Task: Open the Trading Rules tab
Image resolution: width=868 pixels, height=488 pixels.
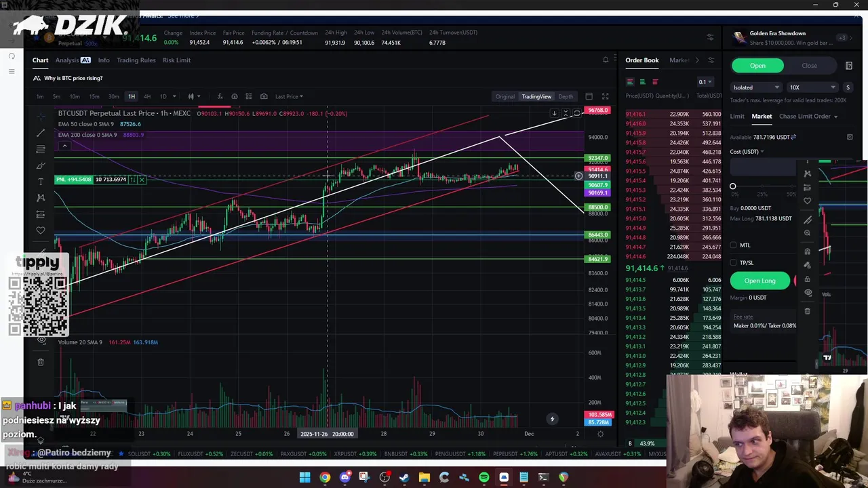Action: pos(136,60)
